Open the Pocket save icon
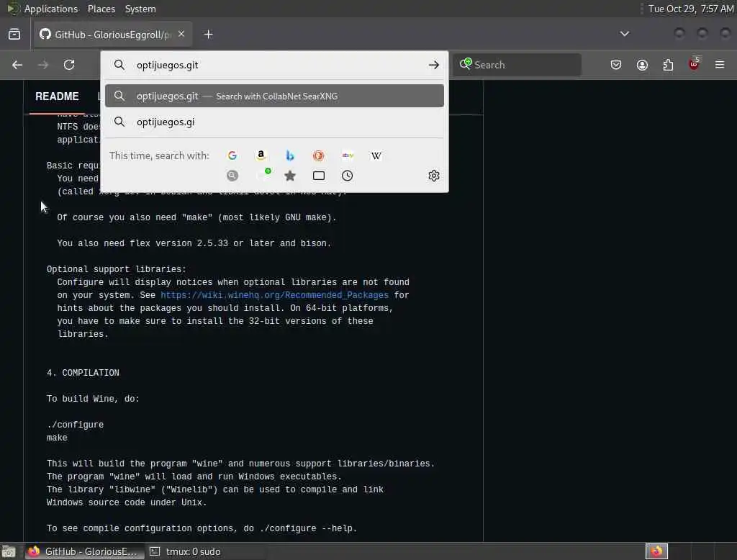Screen dimensions: 737x560 click(616, 65)
